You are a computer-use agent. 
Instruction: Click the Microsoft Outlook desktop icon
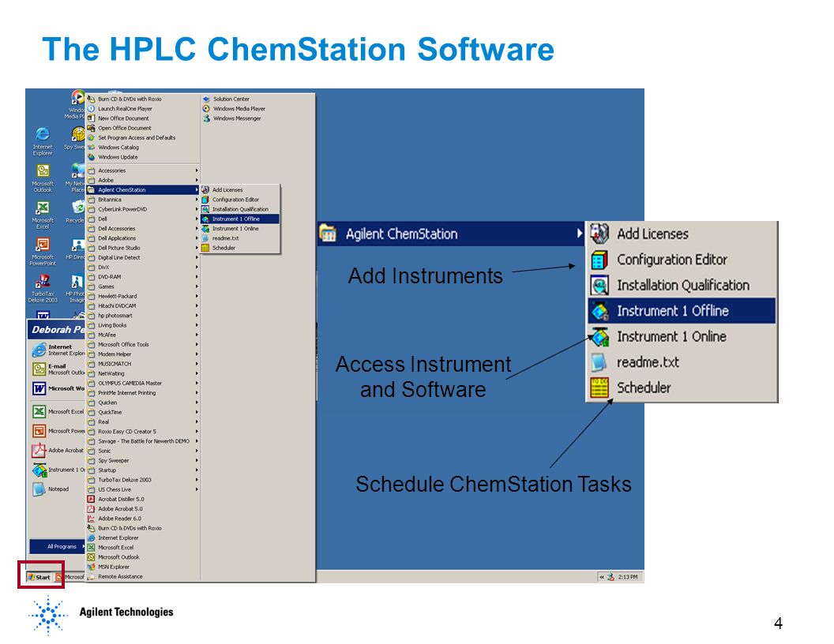[43, 178]
